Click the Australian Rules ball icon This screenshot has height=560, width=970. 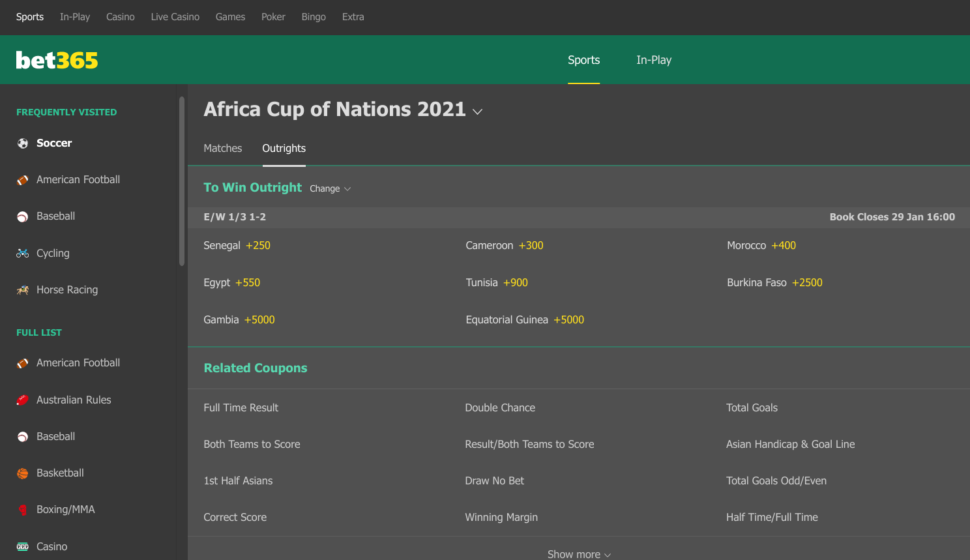pos(23,400)
